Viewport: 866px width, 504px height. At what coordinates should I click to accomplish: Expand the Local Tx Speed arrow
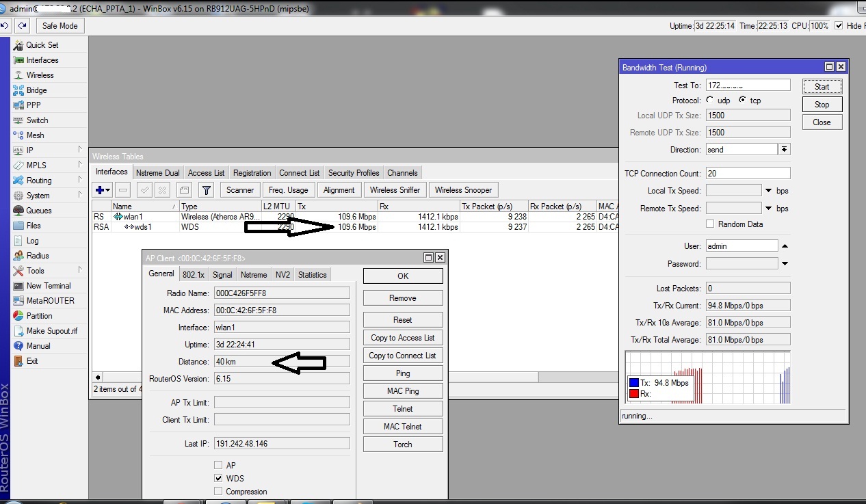click(768, 191)
